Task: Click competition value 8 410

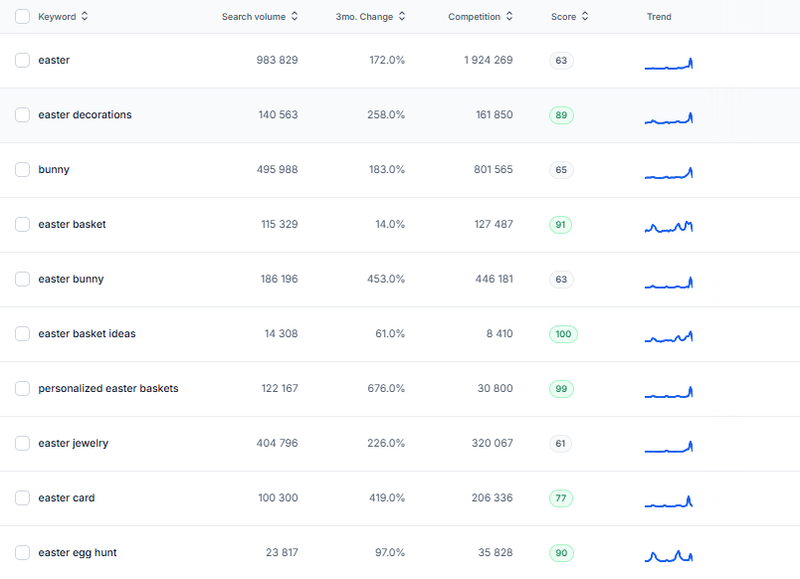Action: pos(499,334)
